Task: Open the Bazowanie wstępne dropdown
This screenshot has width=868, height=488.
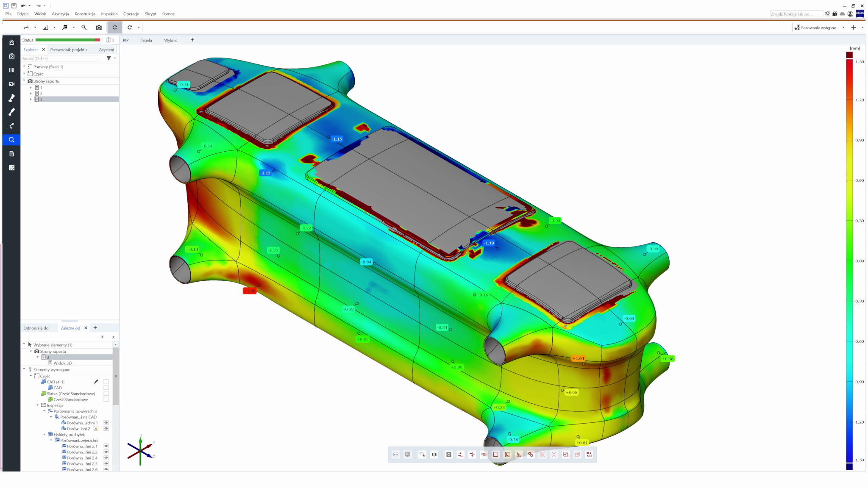Action: click(x=843, y=28)
